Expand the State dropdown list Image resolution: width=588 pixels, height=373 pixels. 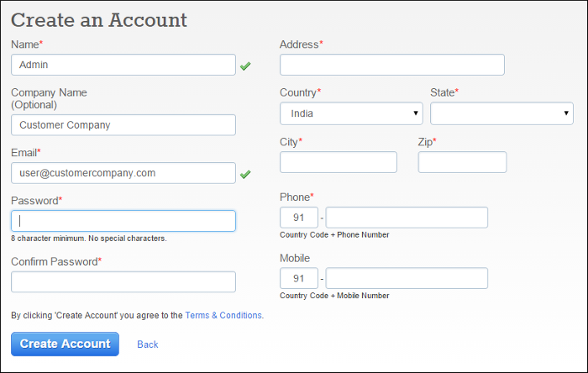[501, 113]
